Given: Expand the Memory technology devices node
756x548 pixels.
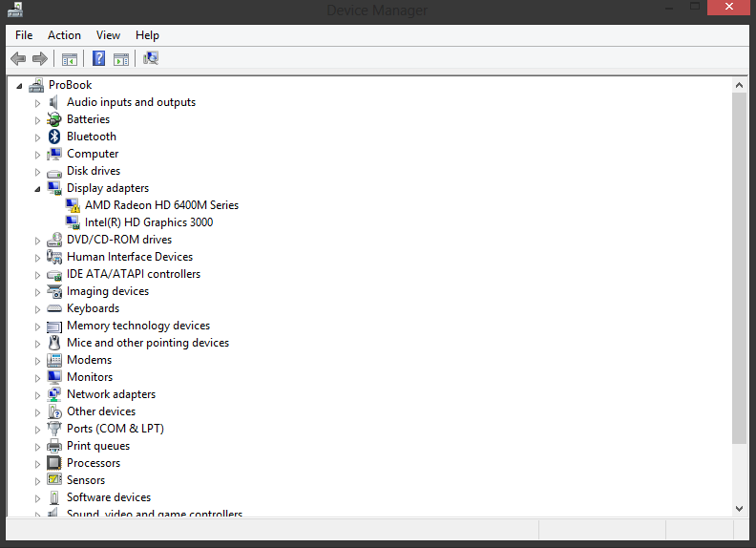Looking at the screenshot, I should (37, 327).
